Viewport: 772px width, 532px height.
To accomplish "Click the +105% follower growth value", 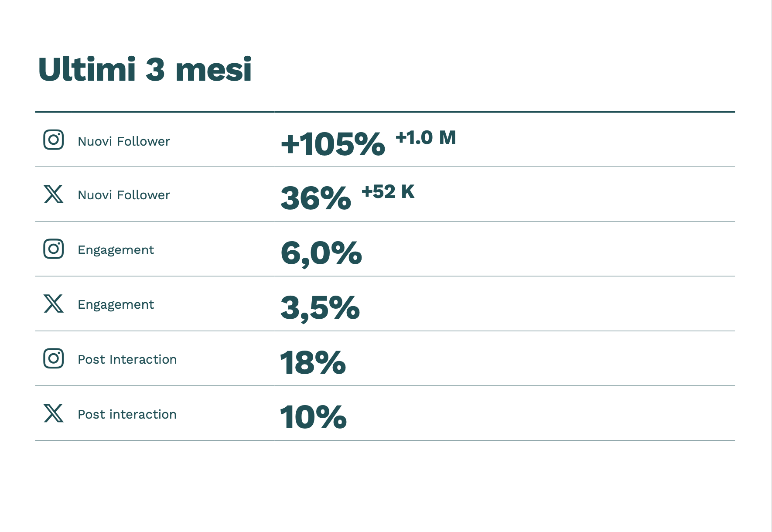I will pos(333,144).
